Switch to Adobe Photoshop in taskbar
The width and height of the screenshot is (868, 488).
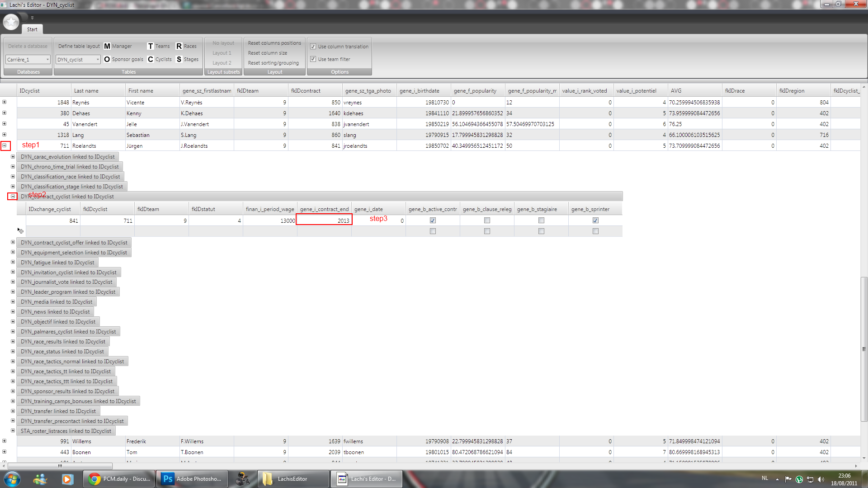(x=192, y=479)
